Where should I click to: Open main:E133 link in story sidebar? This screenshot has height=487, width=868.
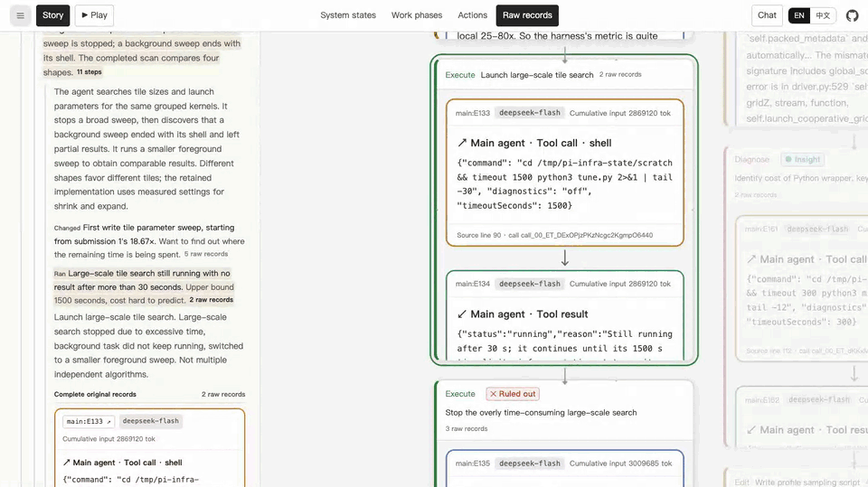89,421
